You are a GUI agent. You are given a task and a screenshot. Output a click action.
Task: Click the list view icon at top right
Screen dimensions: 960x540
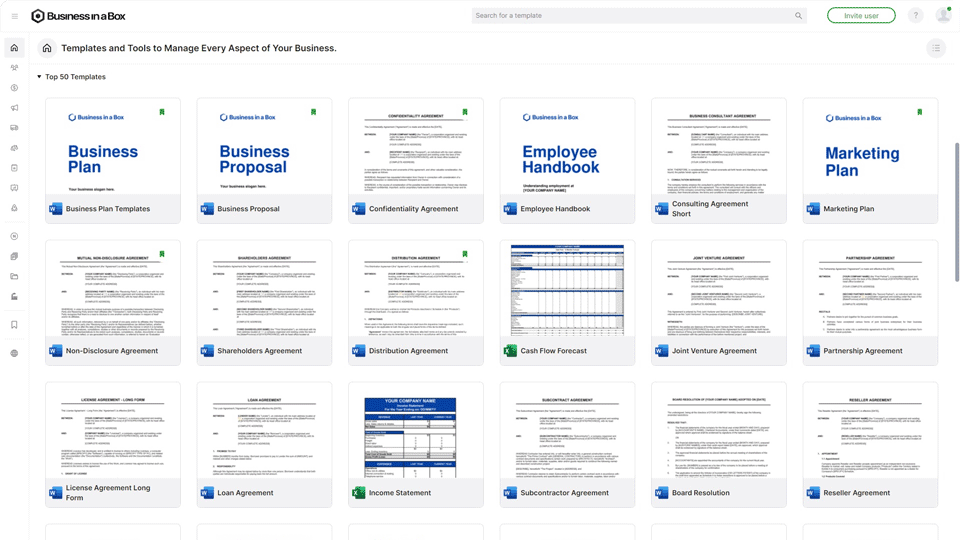(x=936, y=48)
